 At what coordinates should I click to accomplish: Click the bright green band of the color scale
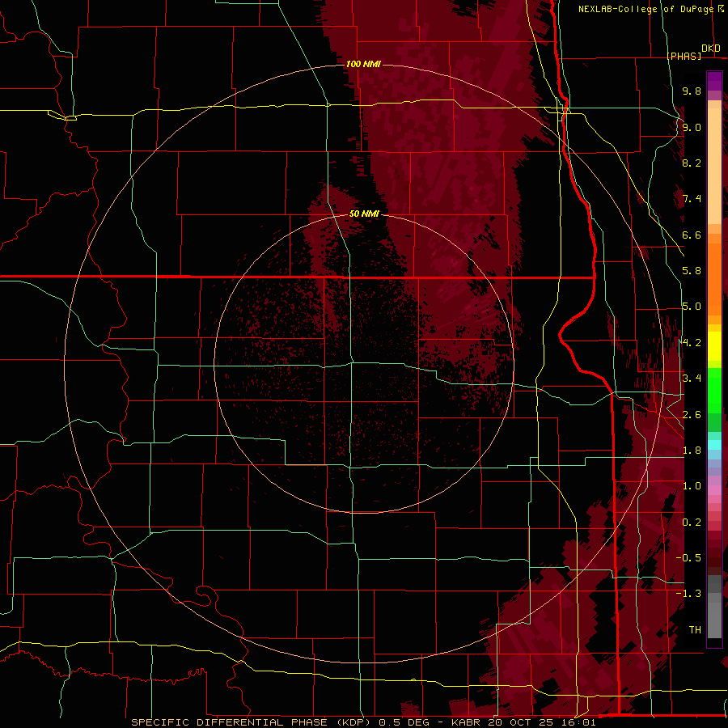[714, 391]
